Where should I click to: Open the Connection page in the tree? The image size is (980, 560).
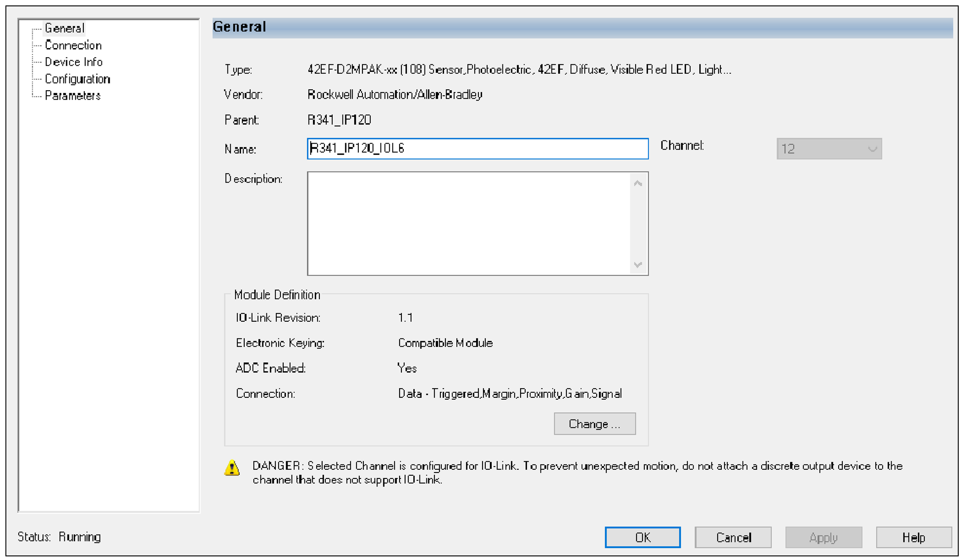(73, 45)
